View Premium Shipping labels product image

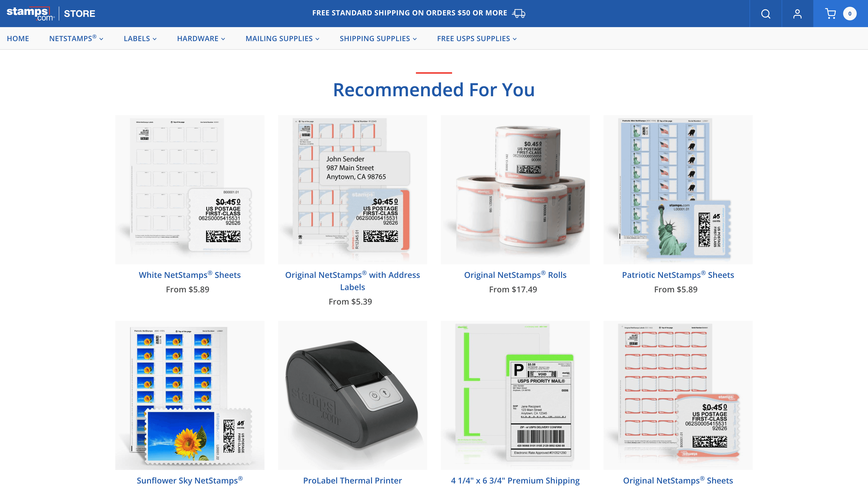point(515,395)
